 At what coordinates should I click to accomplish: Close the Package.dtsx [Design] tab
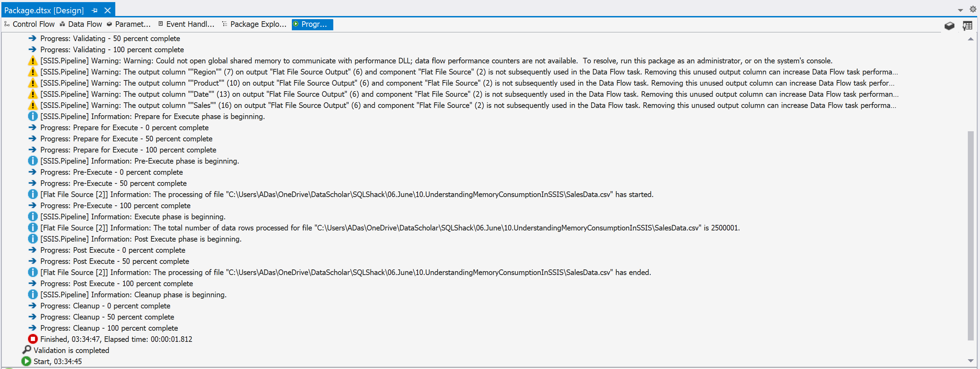[108, 10]
